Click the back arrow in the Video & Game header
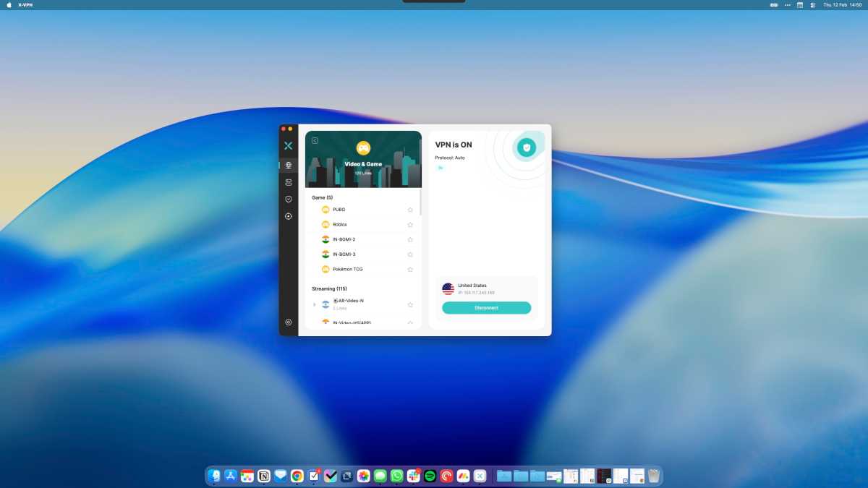Screen dimensions: 868x488 (315, 140)
